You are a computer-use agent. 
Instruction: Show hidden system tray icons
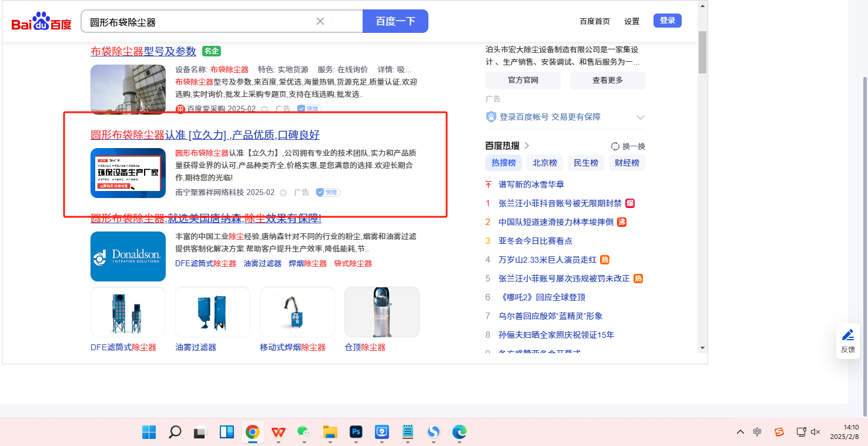[740, 432]
